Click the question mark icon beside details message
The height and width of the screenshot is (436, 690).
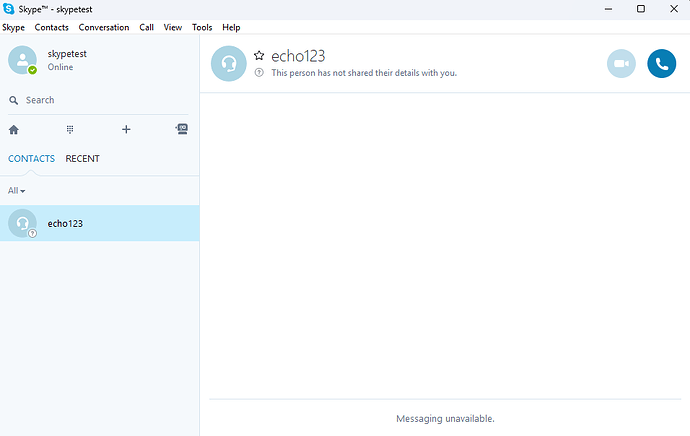pyautogui.click(x=259, y=73)
